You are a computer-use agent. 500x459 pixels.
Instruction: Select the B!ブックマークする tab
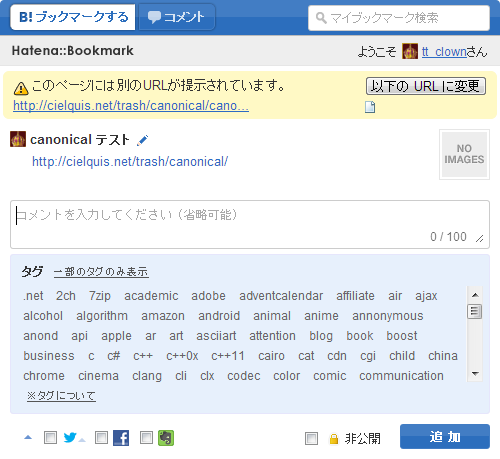click(x=73, y=17)
